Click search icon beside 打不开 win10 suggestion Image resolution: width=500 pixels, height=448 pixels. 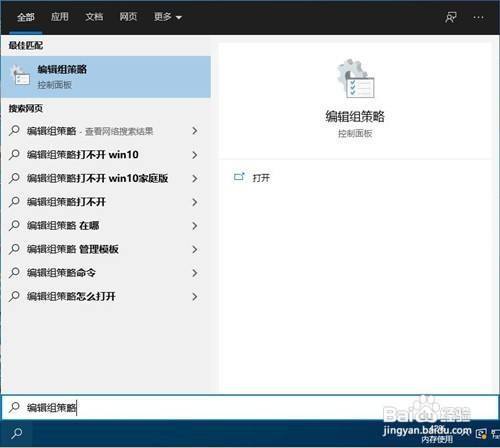tap(14, 154)
